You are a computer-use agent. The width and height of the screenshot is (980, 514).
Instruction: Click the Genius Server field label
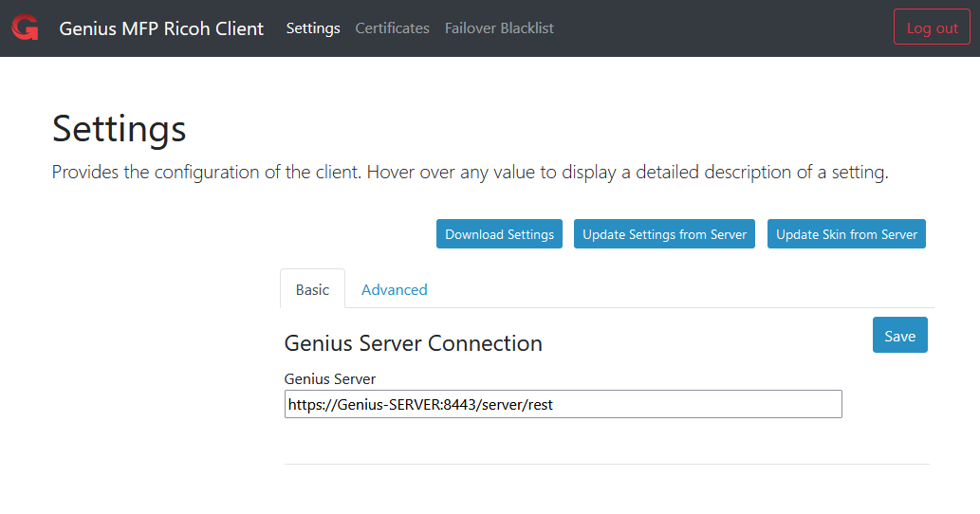point(329,379)
